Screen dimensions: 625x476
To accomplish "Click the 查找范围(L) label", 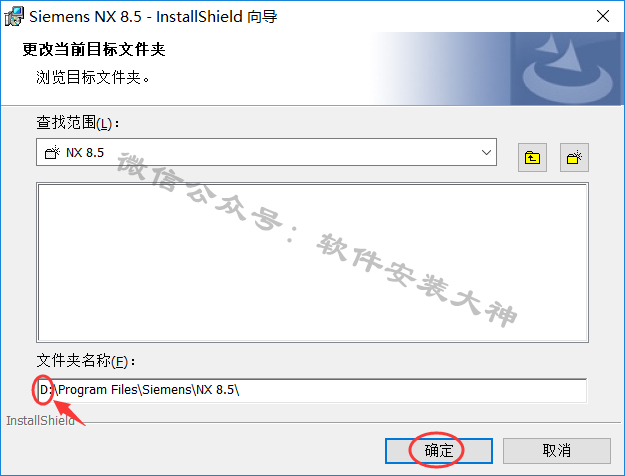I will click(x=78, y=122).
